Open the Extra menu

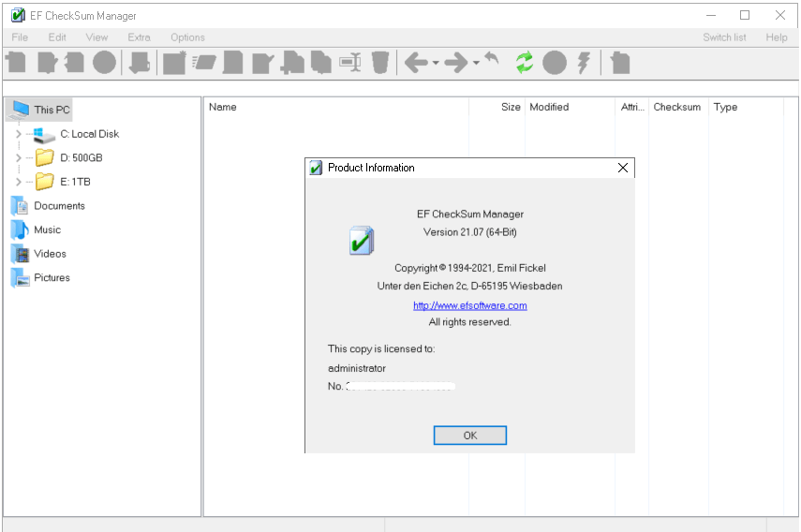tap(139, 37)
